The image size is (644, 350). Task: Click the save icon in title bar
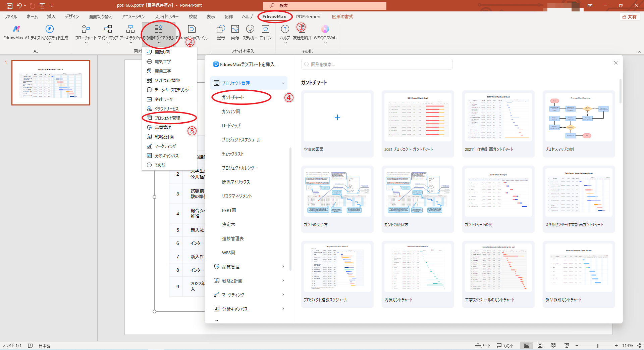tap(9, 5)
